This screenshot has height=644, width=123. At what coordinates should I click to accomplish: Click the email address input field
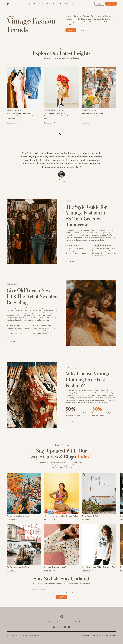[61, 589]
